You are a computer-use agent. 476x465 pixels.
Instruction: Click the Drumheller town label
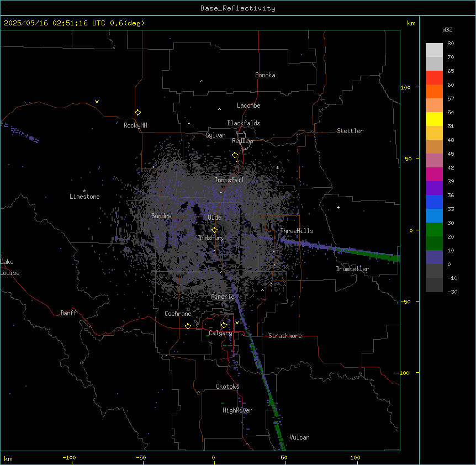(352, 269)
